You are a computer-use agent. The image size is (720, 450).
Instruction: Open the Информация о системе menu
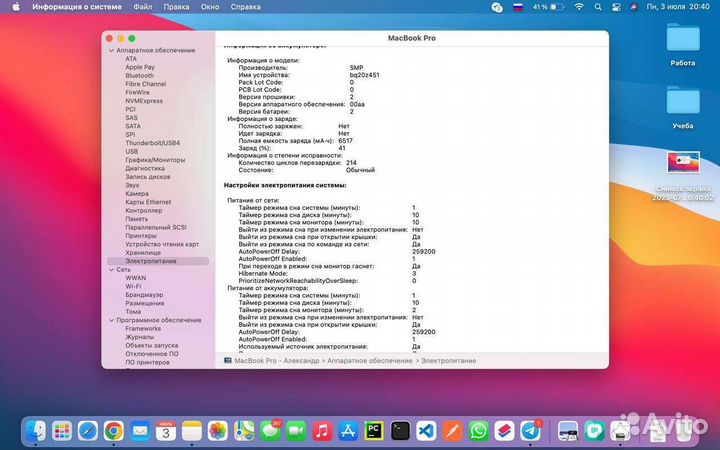[x=77, y=7]
